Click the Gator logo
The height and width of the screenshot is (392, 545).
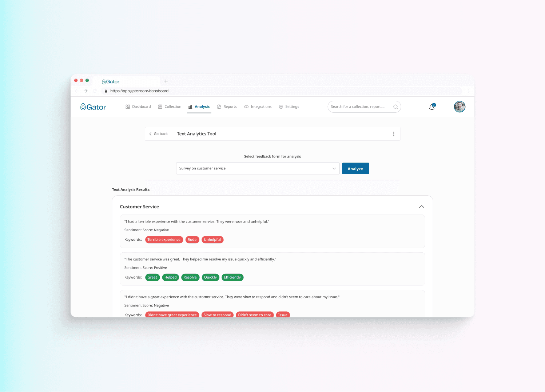point(93,107)
